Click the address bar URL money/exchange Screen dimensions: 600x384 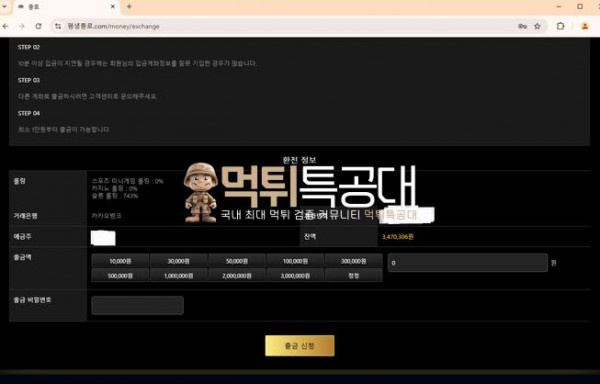point(113,26)
